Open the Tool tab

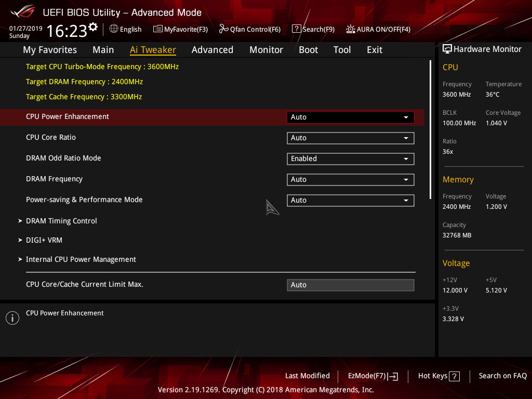point(342,50)
